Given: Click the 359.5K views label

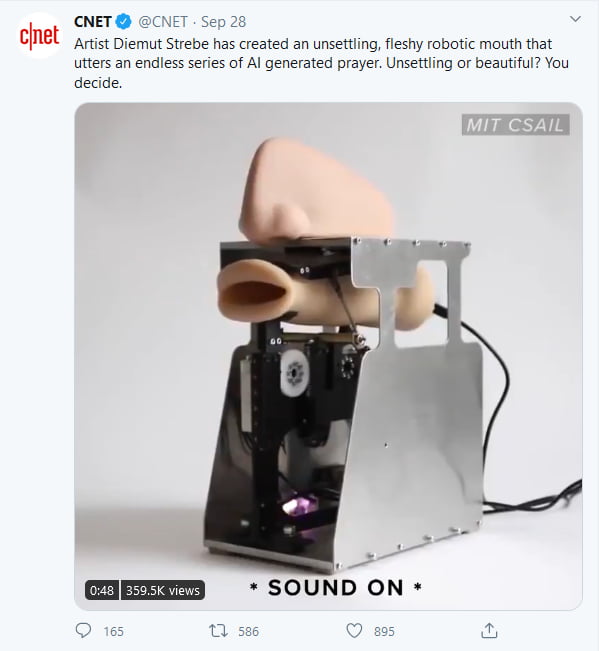Looking at the screenshot, I should point(163,590).
